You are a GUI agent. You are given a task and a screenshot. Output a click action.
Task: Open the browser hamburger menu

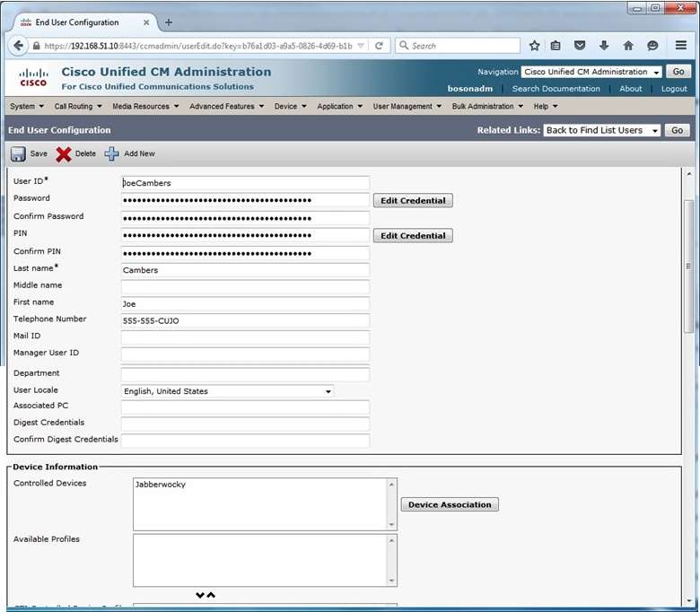tap(681, 45)
